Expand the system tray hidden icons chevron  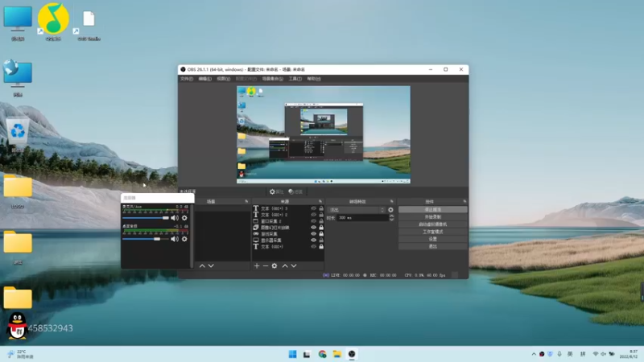click(534, 354)
